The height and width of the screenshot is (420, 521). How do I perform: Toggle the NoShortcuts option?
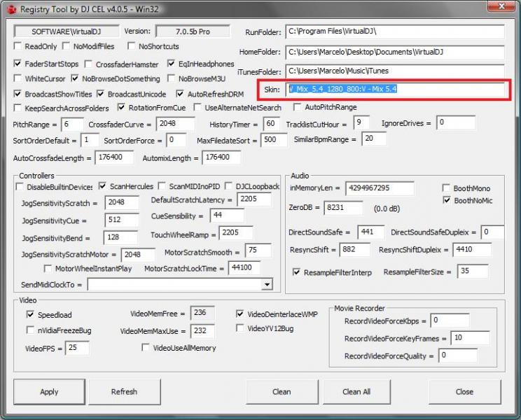pyautogui.click(x=131, y=45)
